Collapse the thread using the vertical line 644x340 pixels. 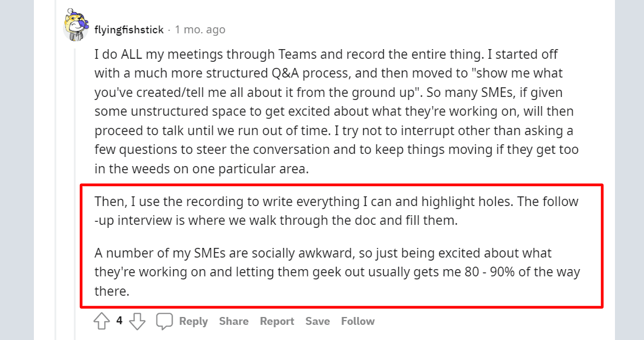tap(76, 182)
